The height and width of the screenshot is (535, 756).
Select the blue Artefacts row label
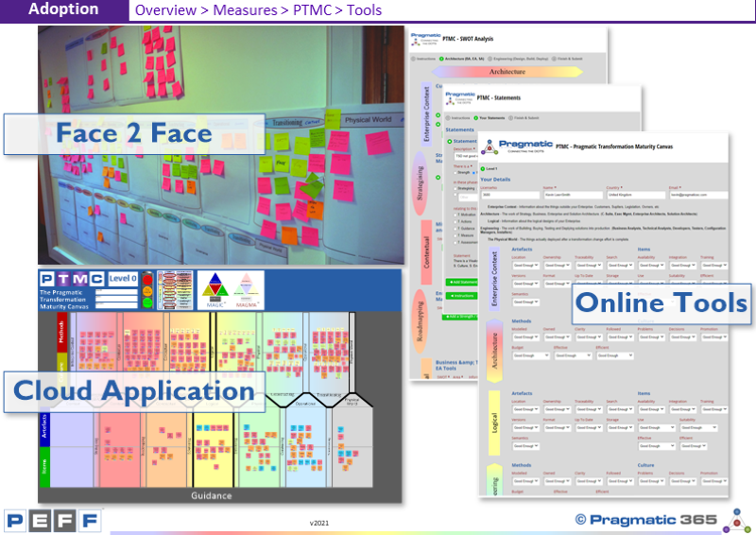click(x=43, y=426)
